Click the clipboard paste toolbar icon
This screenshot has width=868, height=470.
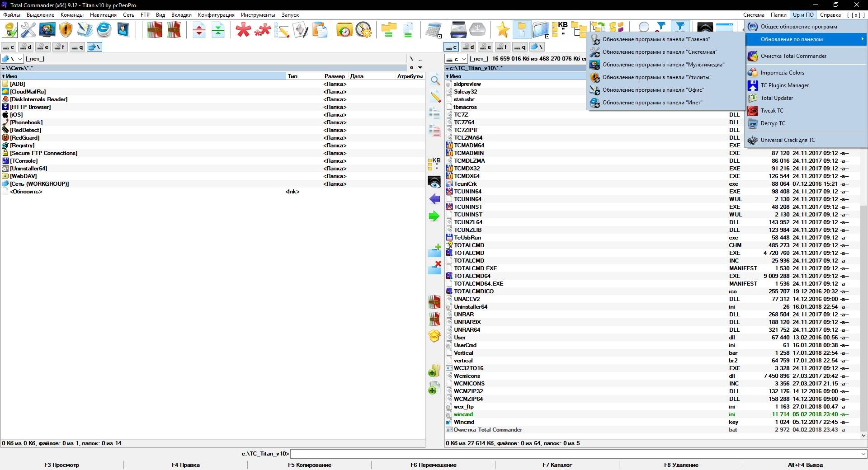click(x=319, y=30)
